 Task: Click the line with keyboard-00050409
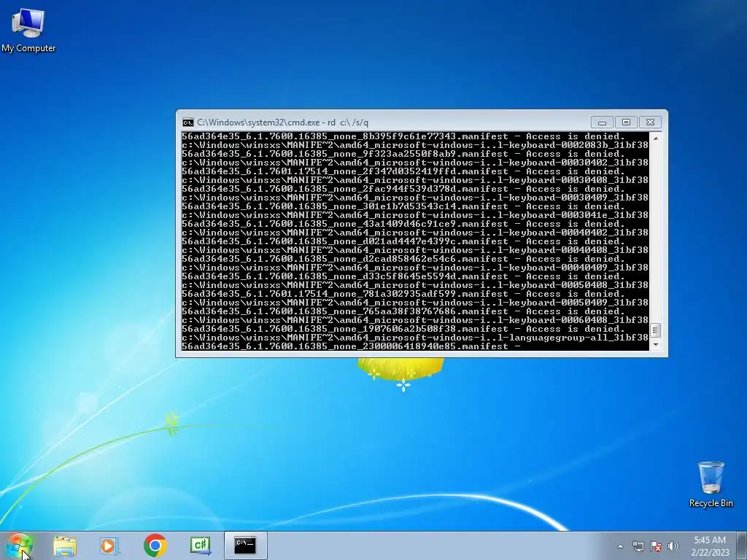(415, 303)
